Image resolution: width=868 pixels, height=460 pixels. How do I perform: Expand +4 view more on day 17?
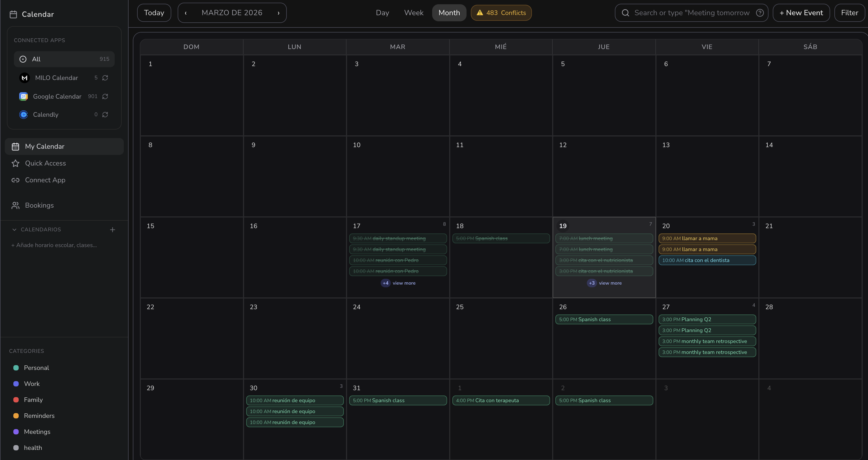coord(398,283)
